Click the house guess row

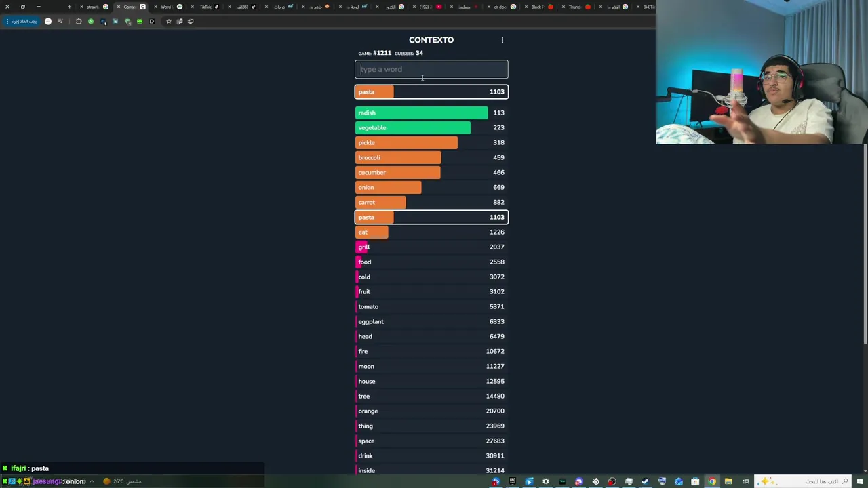(431, 381)
